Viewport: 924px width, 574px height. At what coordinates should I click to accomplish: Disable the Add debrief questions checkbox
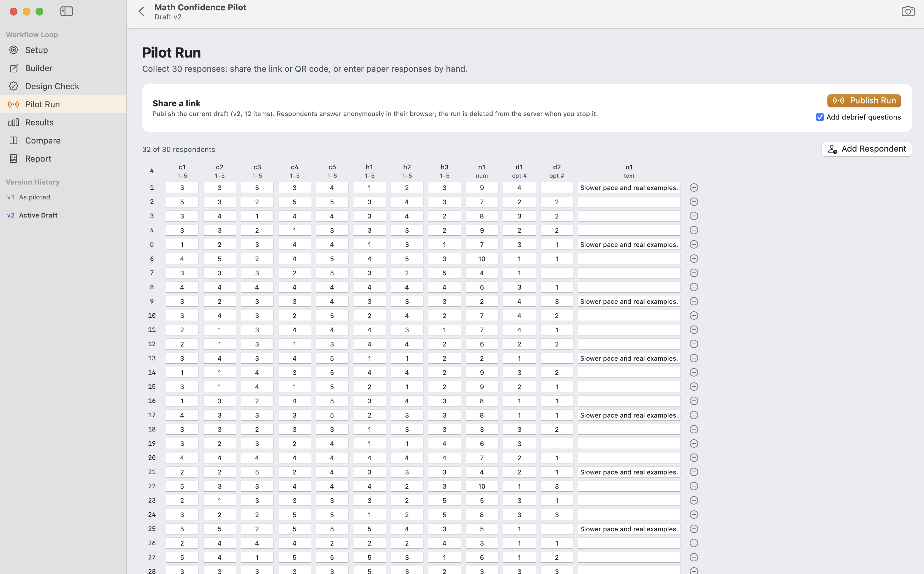(x=820, y=117)
